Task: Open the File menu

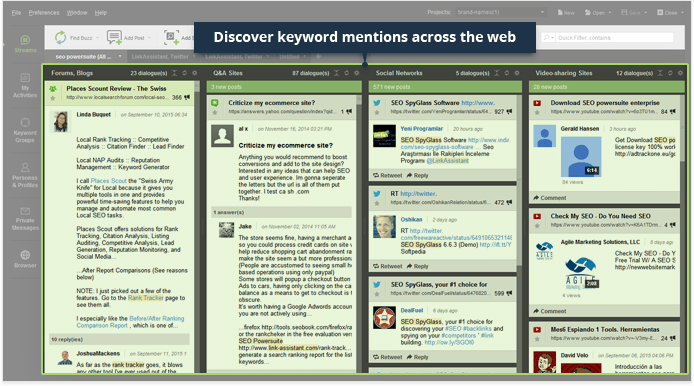Action: tap(16, 12)
